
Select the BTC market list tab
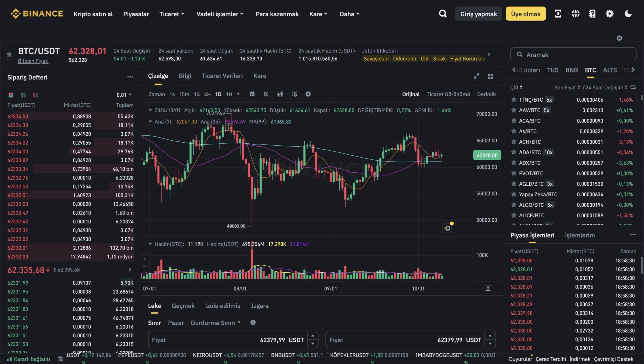coord(591,70)
